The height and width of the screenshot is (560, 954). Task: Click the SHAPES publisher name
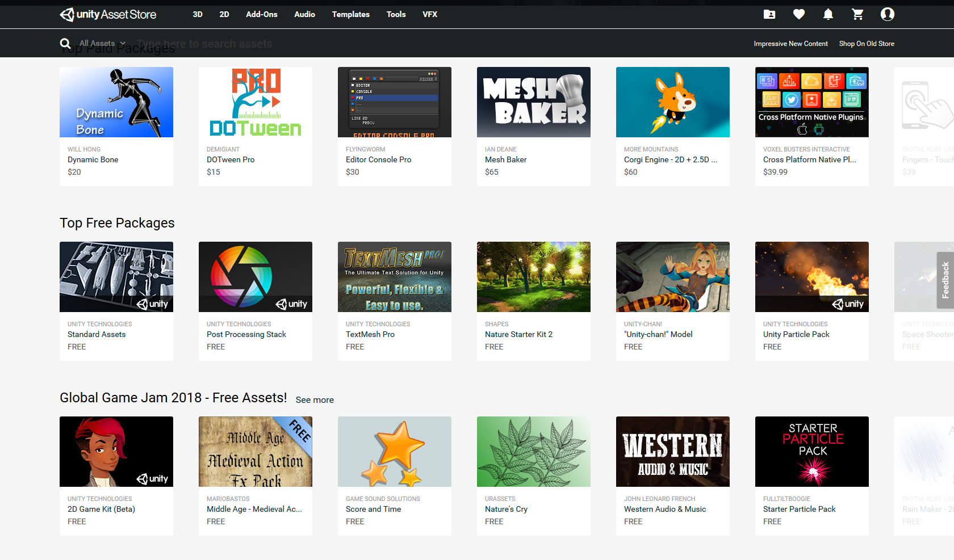click(497, 325)
